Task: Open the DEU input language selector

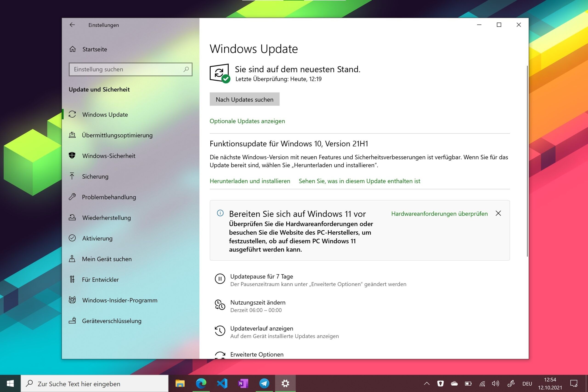Action: point(527,384)
